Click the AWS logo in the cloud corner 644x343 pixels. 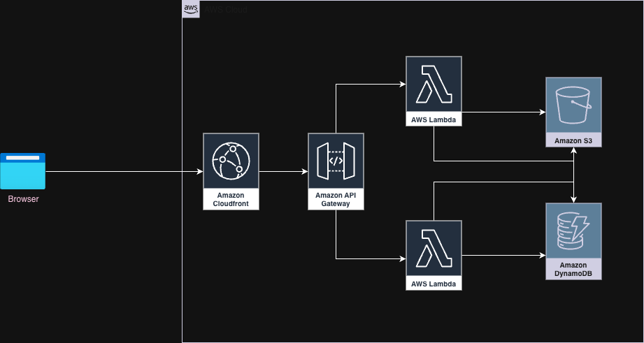pos(190,9)
